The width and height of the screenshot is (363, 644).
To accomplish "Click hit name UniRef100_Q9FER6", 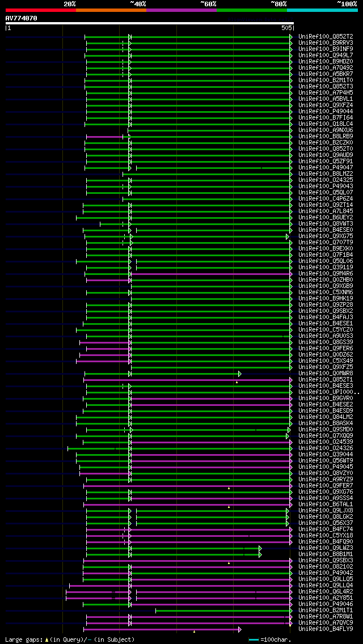I will 326,348.
